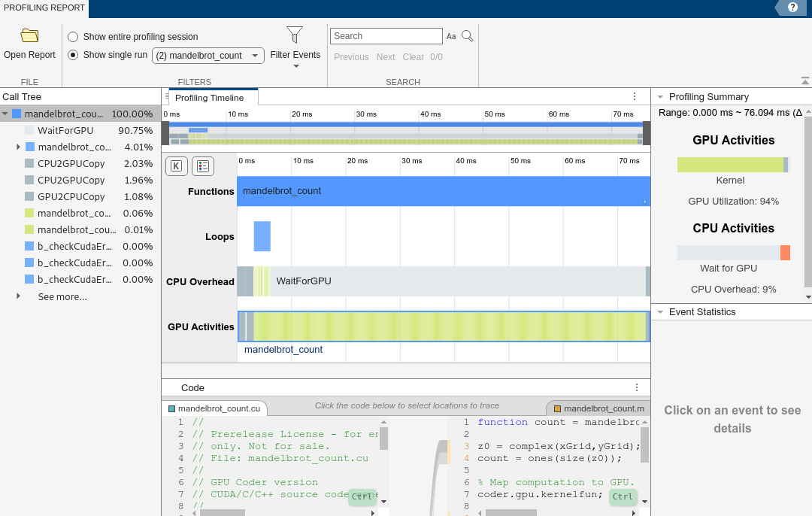
Task: Click the help question mark icon
Action: click(x=792, y=8)
